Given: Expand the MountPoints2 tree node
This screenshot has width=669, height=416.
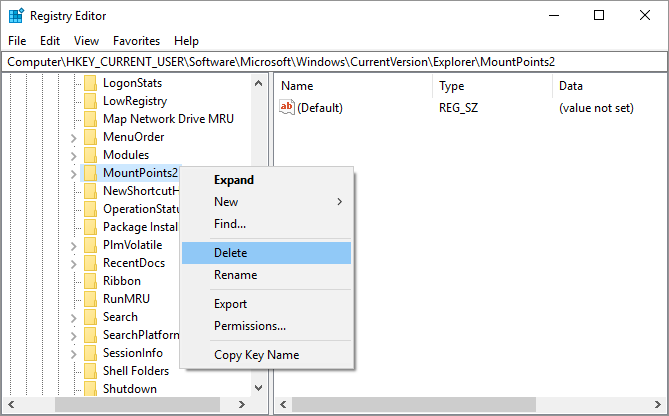Looking at the screenshot, I should click(73, 173).
